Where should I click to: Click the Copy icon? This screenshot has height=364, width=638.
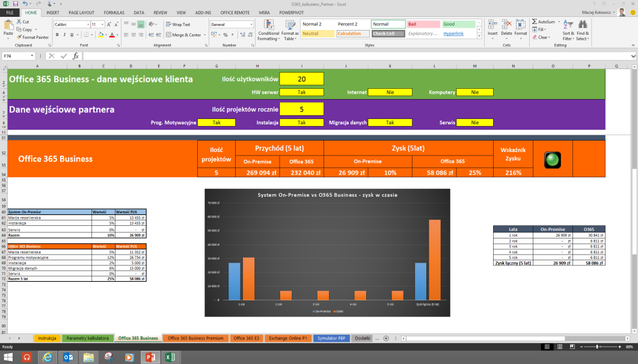(19, 29)
